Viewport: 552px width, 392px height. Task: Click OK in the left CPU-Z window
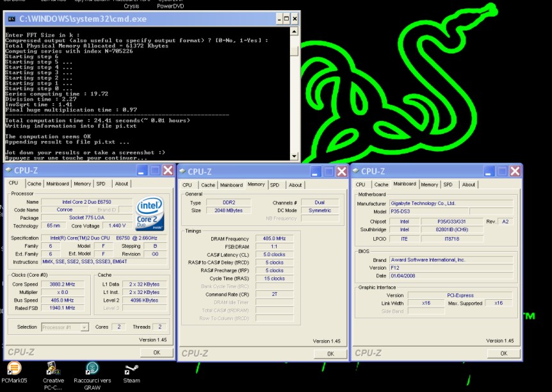click(157, 352)
